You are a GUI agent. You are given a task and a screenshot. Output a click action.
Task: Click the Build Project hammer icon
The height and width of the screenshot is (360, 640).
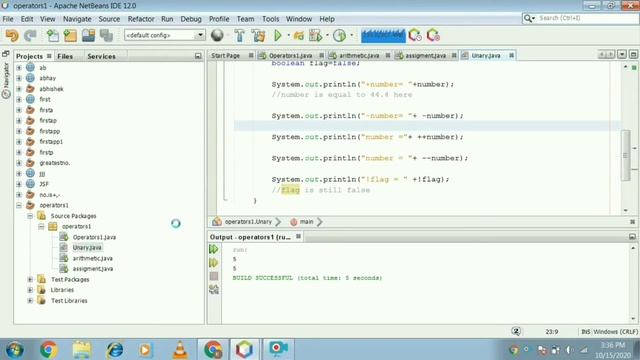[x=240, y=36]
